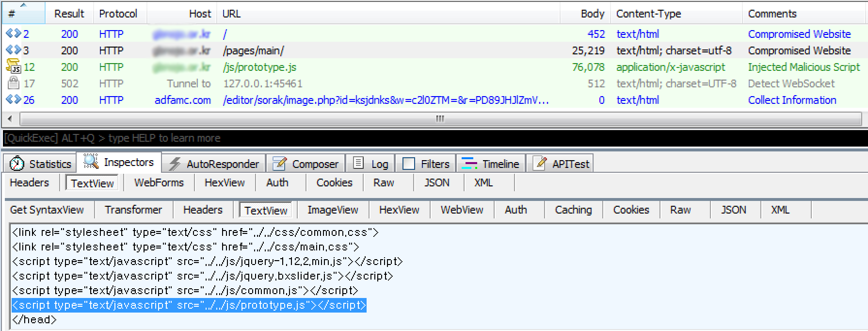Open the response XML inspector tab
This screenshot has width=868, height=331.
coord(780,210)
